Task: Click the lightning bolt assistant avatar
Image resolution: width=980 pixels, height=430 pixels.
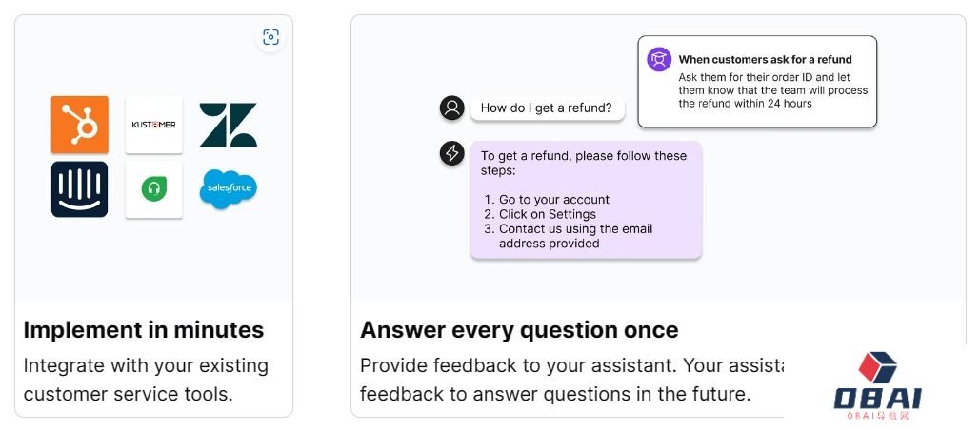Action: point(451,153)
